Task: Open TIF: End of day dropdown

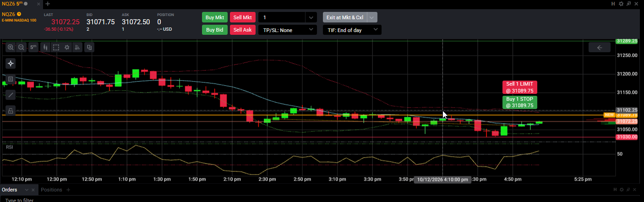Action: [x=352, y=30]
